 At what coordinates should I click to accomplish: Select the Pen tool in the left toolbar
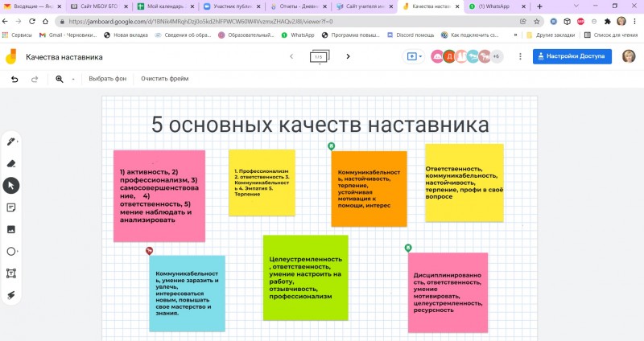[x=11, y=142]
